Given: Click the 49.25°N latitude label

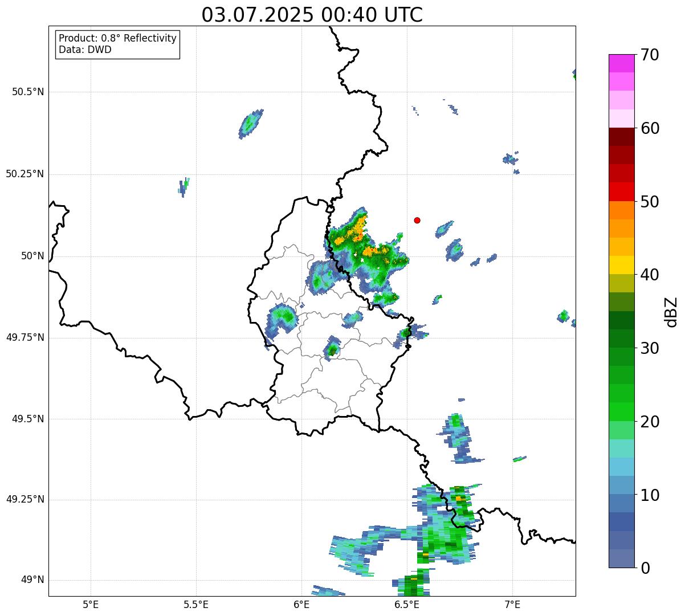Looking at the screenshot, I should point(25,499).
